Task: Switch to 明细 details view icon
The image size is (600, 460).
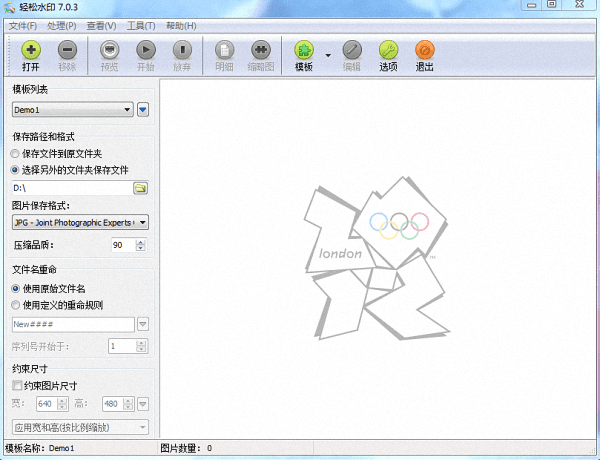Action: point(224,50)
